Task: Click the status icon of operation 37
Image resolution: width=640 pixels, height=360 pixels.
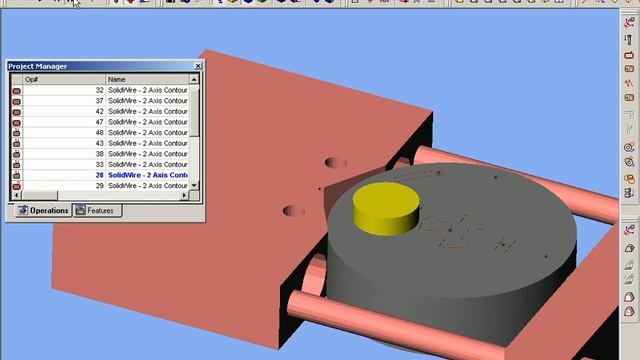Action: 16,101
